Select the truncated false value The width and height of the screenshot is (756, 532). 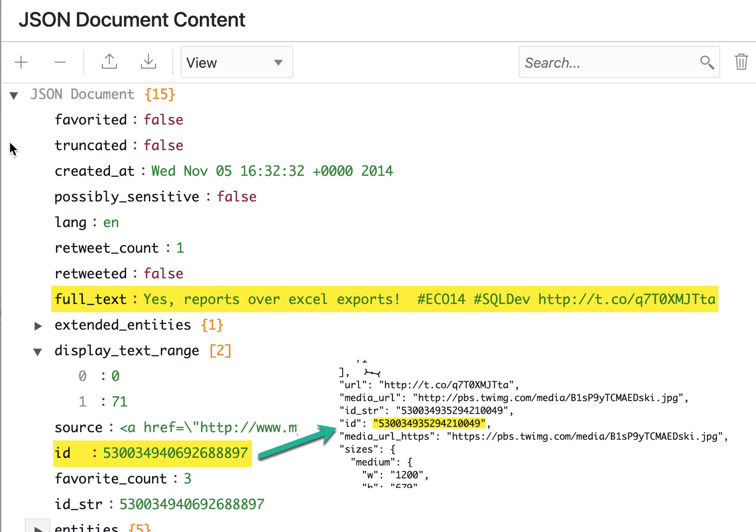tap(164, 145)
